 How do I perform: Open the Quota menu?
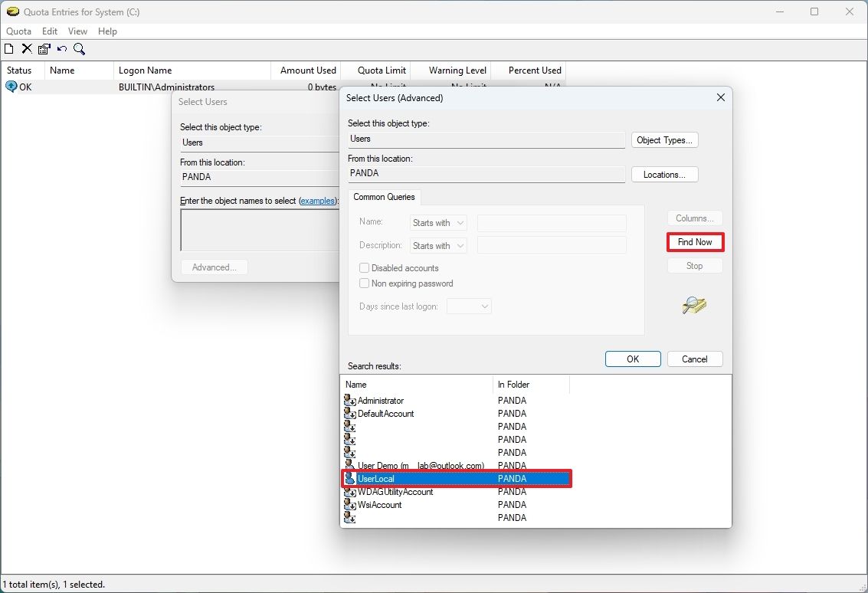click(x=18, y=31)
